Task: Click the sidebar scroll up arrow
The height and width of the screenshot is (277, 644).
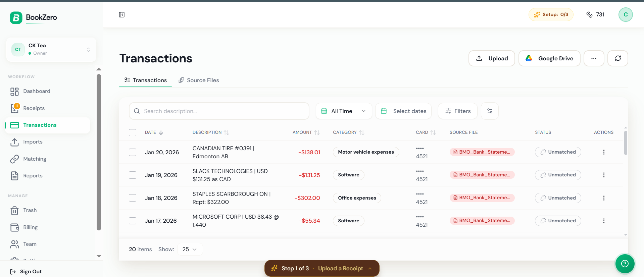Action: tap(99, 69)
